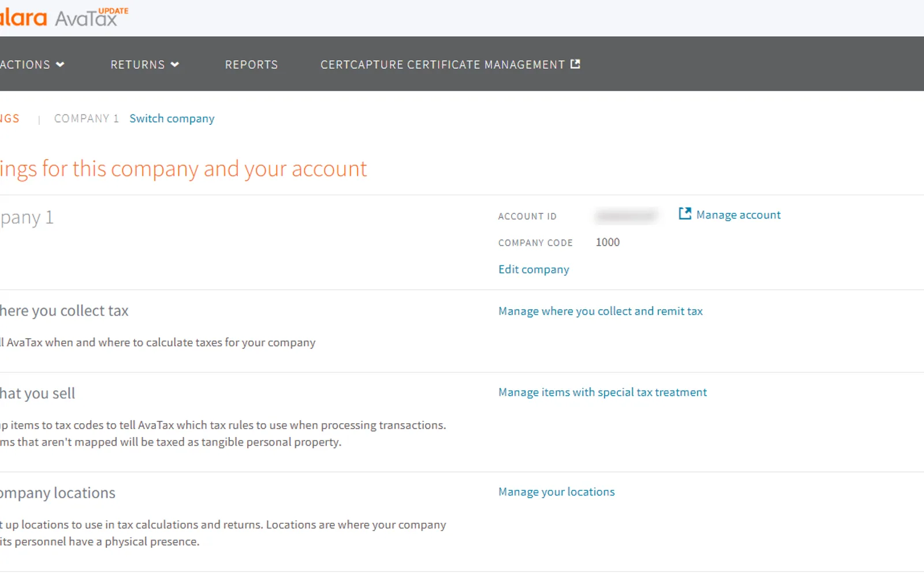Click the 'Where you collect tax' heading

click(64, 311)
